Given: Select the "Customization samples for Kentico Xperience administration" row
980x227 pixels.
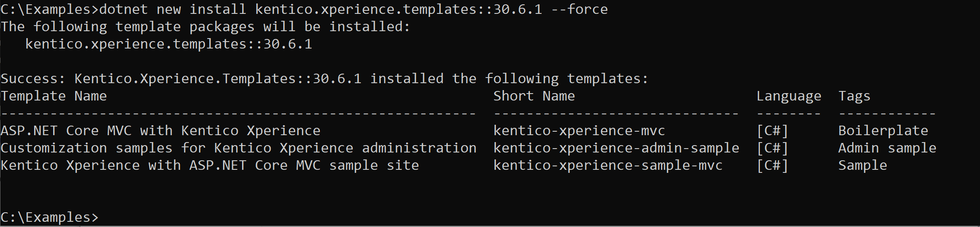Looking at the screenshot, I should click(x=238, y=148).
